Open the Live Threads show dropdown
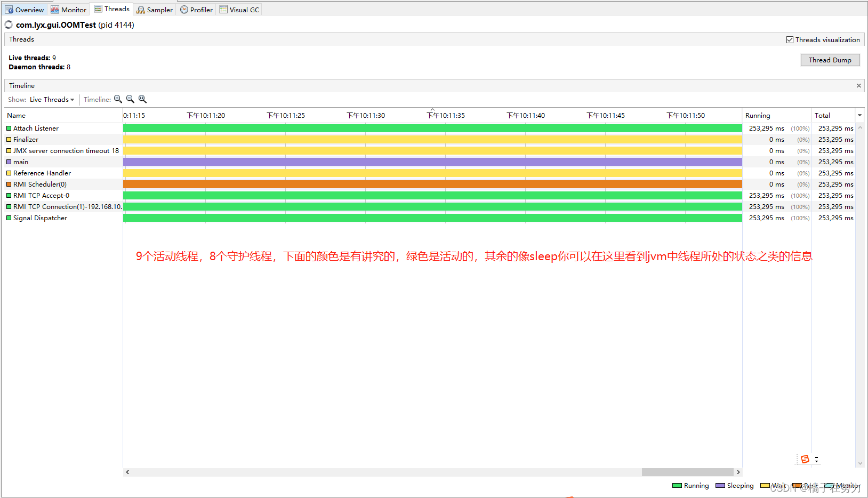This screenshot has height=498, width=868. 52,100
